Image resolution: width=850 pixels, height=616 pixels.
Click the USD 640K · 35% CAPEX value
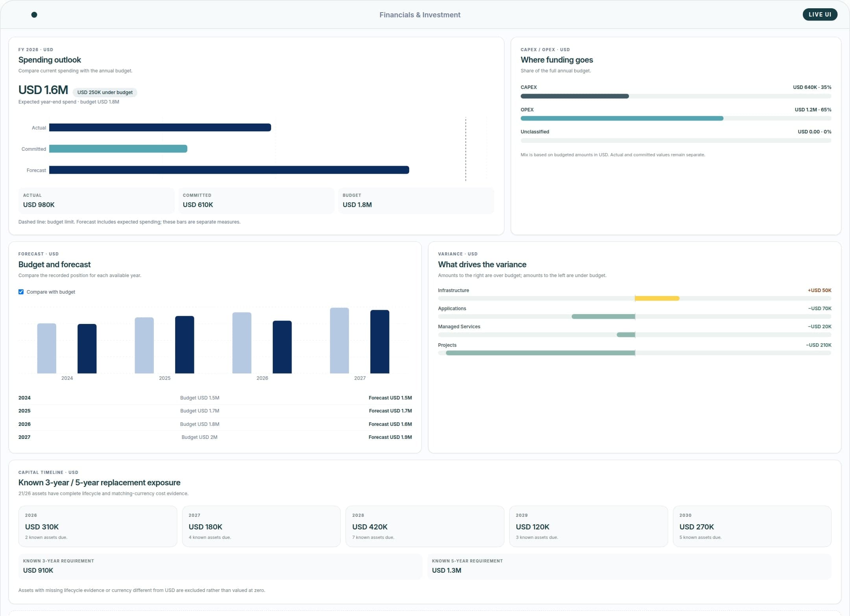pos(812,87)
